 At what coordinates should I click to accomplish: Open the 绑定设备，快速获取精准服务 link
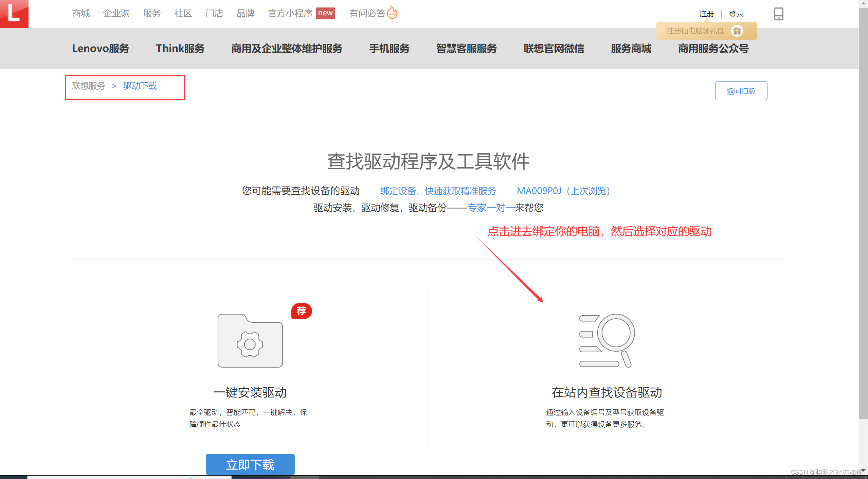pos(438,191)
